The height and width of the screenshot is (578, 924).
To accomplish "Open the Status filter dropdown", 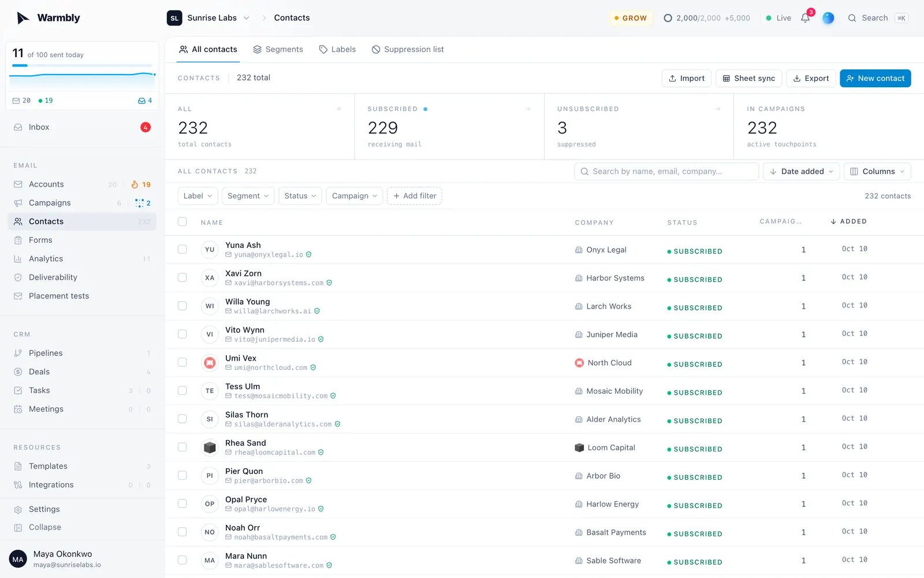I will (x=300, y=196).
